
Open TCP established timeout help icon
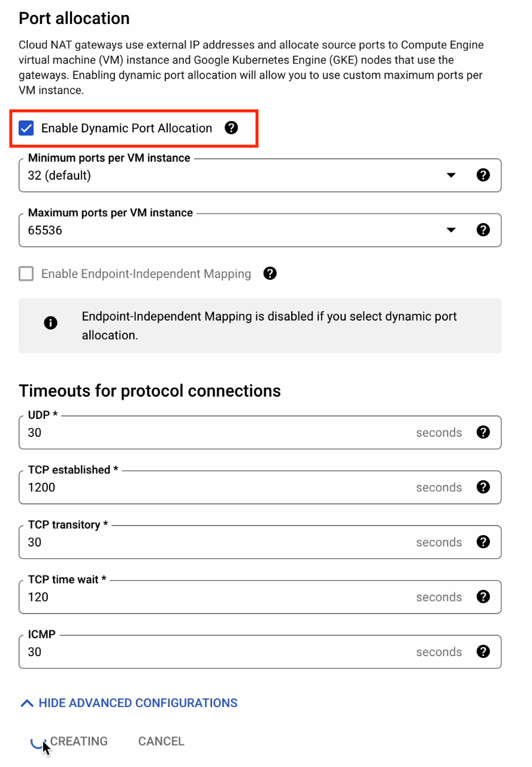click(x=483, y=487)
